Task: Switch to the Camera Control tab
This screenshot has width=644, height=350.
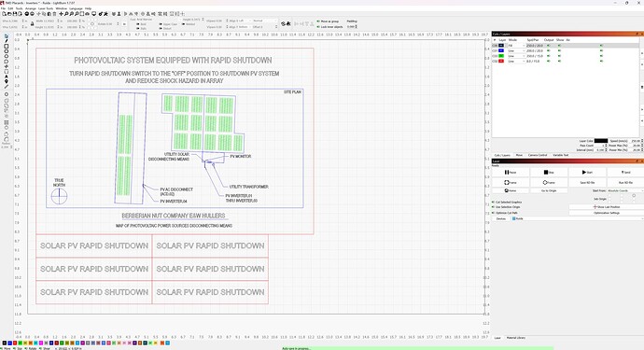Action: (538, 155)
